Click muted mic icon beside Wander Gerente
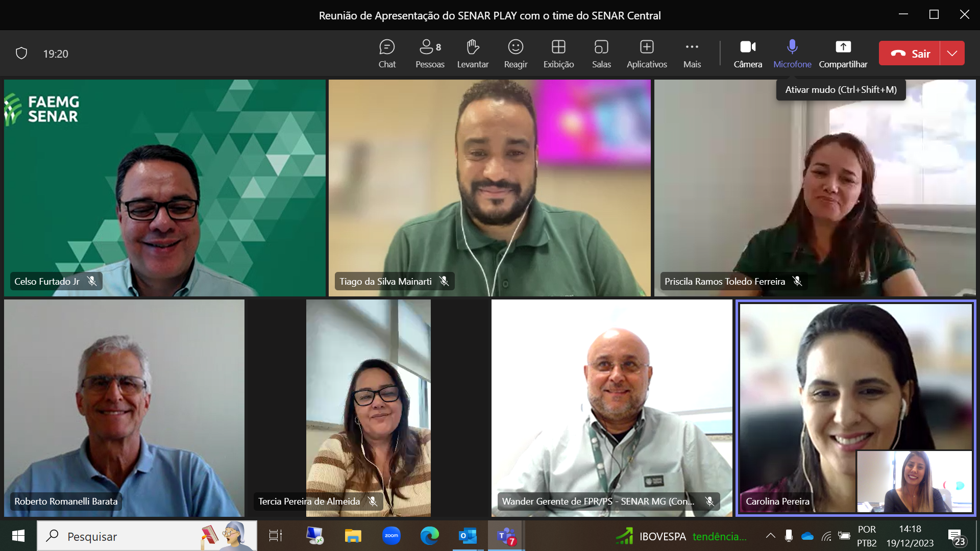This screenshot has height=551, width=980. tap(709, 502)
